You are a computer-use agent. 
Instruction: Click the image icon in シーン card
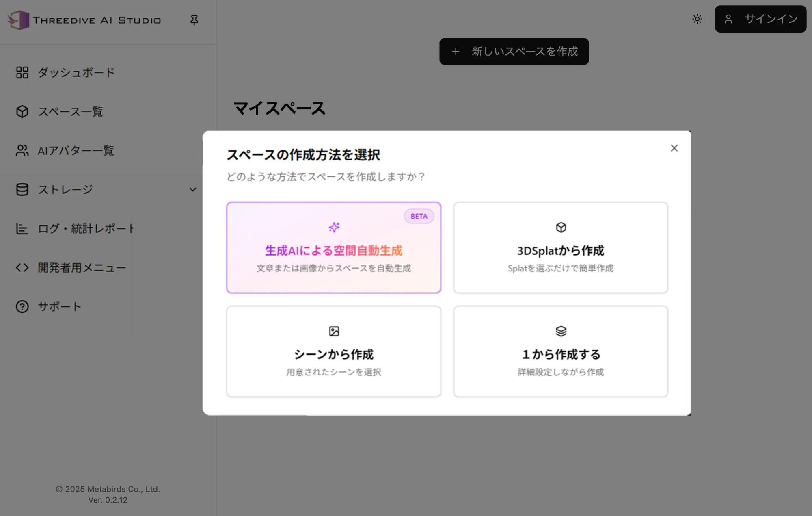pos(334,331)
